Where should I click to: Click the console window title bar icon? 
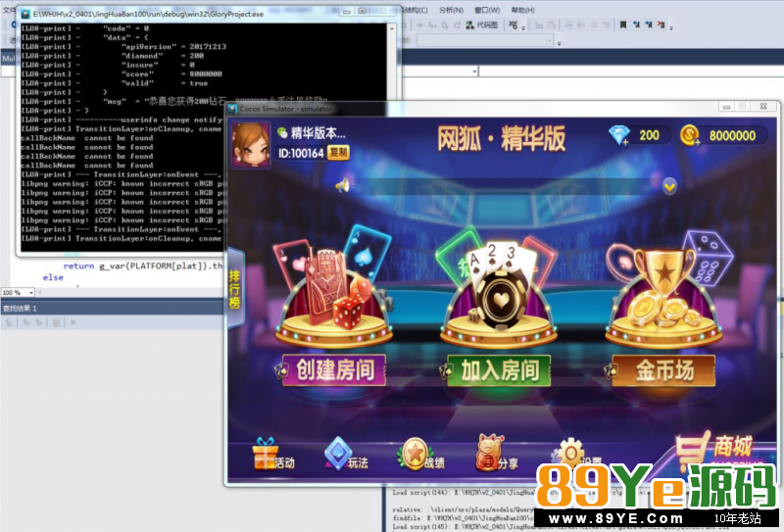coord(25,14)
